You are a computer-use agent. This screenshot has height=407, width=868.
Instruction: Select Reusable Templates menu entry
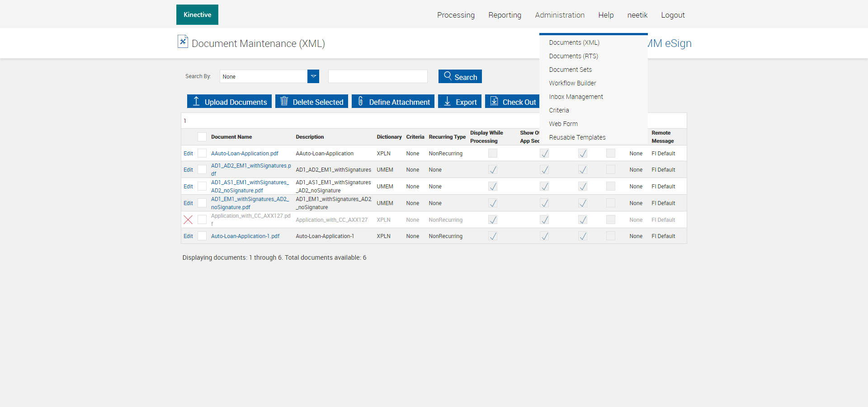click(577, 137)
